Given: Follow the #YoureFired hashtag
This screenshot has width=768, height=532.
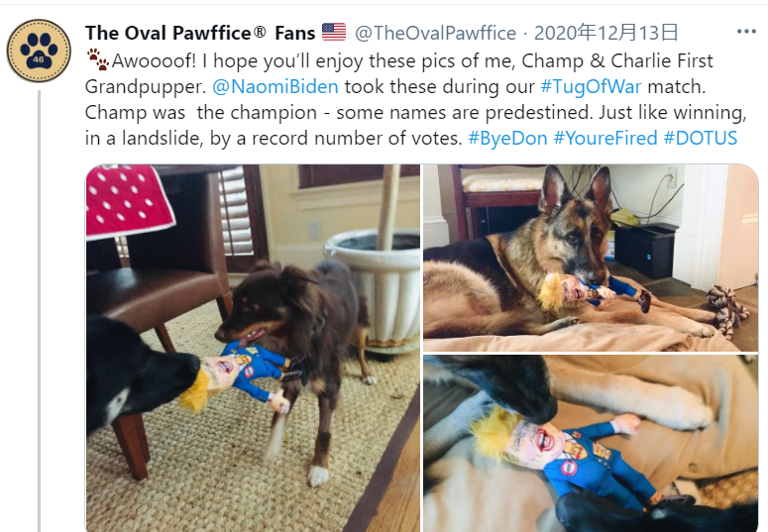Looking at the screenshot, I should click(x=605, y=138).
